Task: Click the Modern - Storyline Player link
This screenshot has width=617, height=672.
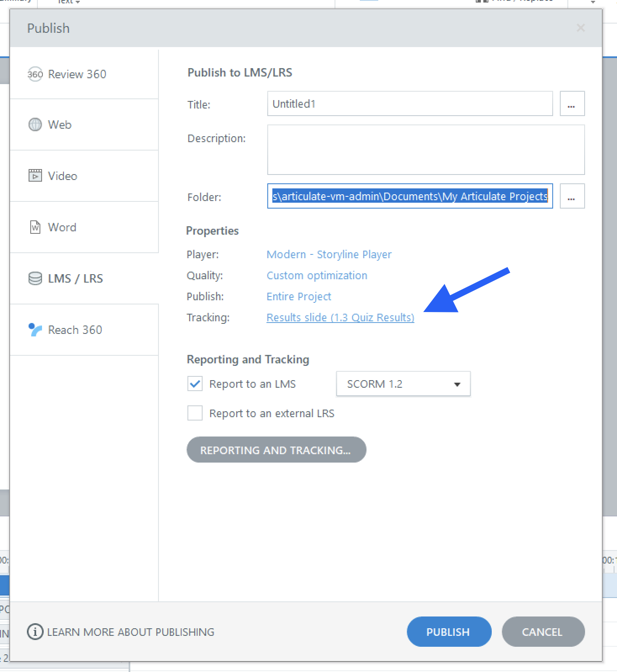Action: point(329,254)
